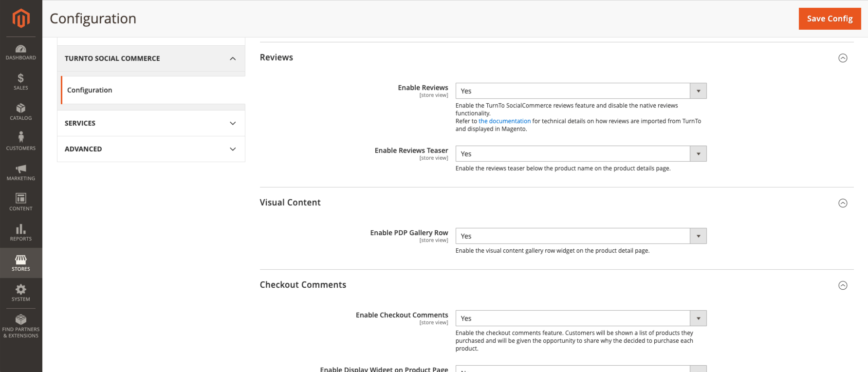Click the Enable PDP Gallery Row label
Image resolution: width=868 pixels, height=372 pixels.
(409, 233)
